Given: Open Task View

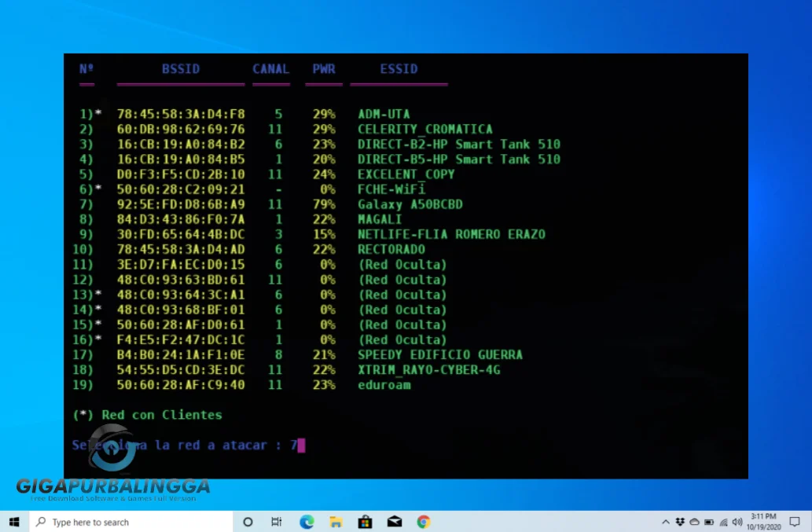Looking at the screenshot, I should click(x=277, y=521).
